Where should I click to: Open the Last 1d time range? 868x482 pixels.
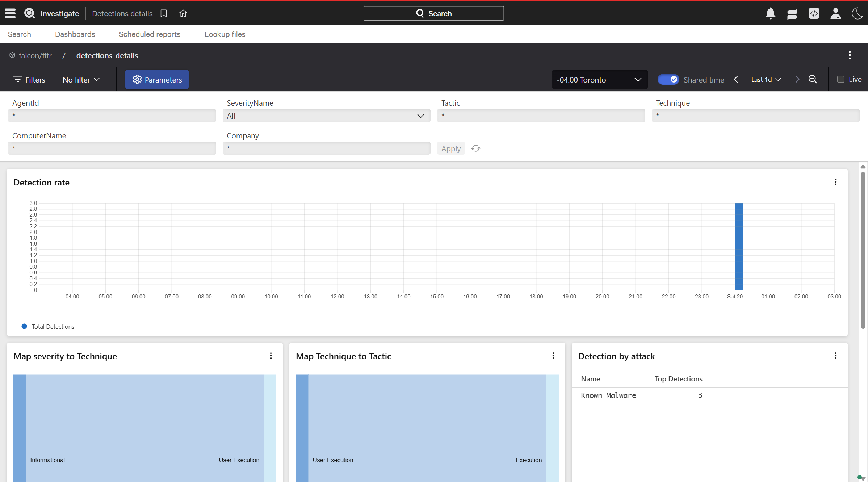pyautogui.click(x=766, y=79)
